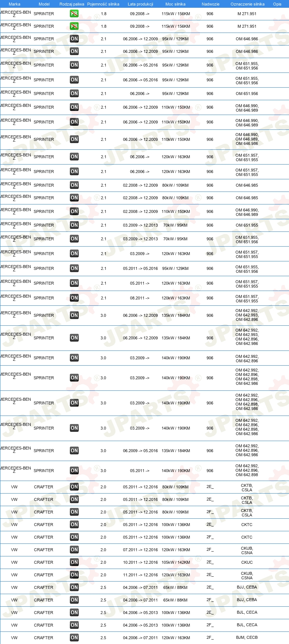The image size is (289, 644).
Task: Click ON icon in Crafter 10.2011 row
Action: (74, 562)
